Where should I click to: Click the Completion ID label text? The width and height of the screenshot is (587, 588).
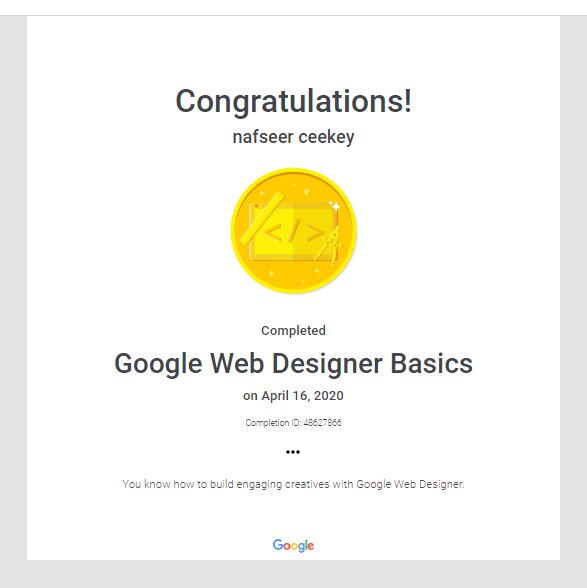[x=273, y=423]
